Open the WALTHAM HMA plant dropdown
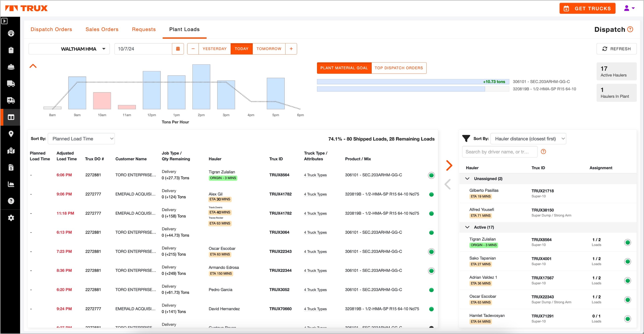Viewport: 644px width, 334px height. (x=69, y=49)
